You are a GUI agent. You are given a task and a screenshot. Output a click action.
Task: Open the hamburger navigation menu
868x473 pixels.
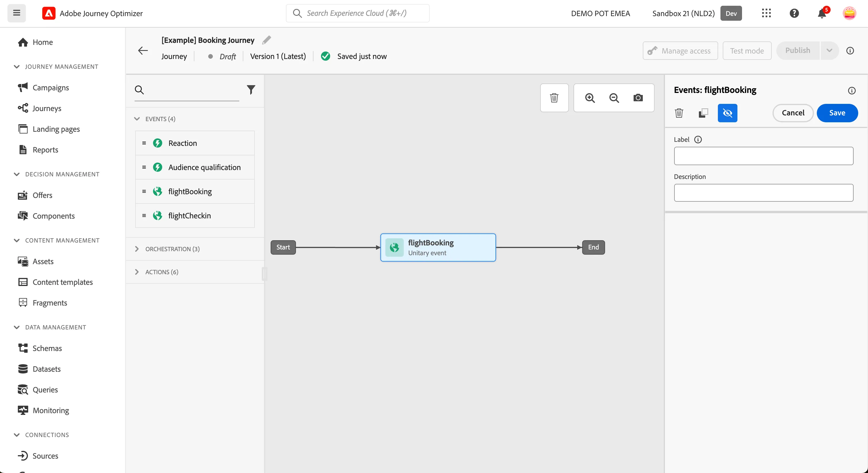point(16,13)
